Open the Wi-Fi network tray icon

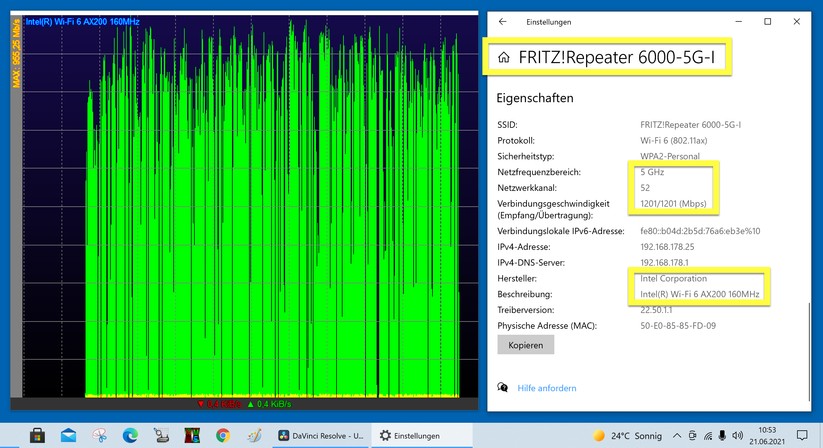pyautogui.click(x=708, y=435)
